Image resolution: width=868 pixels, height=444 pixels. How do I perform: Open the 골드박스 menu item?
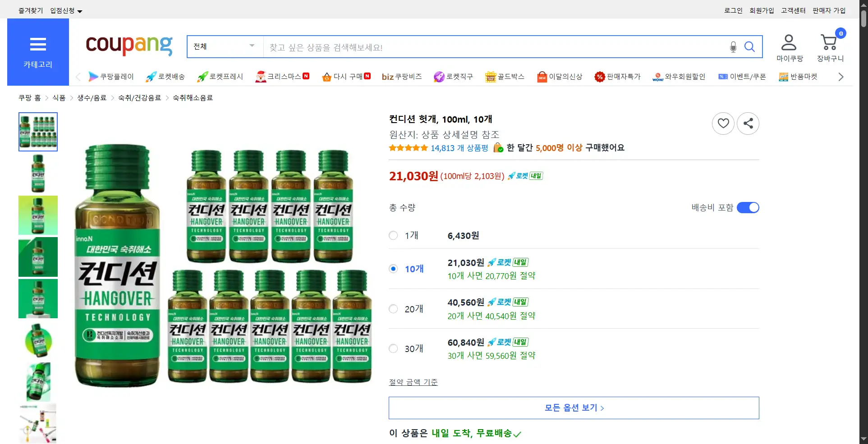[x=505, y=77]
